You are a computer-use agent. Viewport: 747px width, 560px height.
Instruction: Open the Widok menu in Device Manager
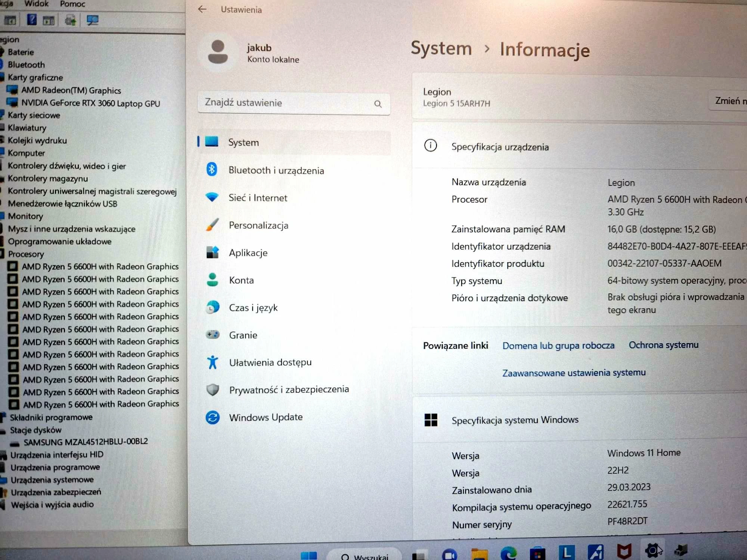click(x=36, y=4)
